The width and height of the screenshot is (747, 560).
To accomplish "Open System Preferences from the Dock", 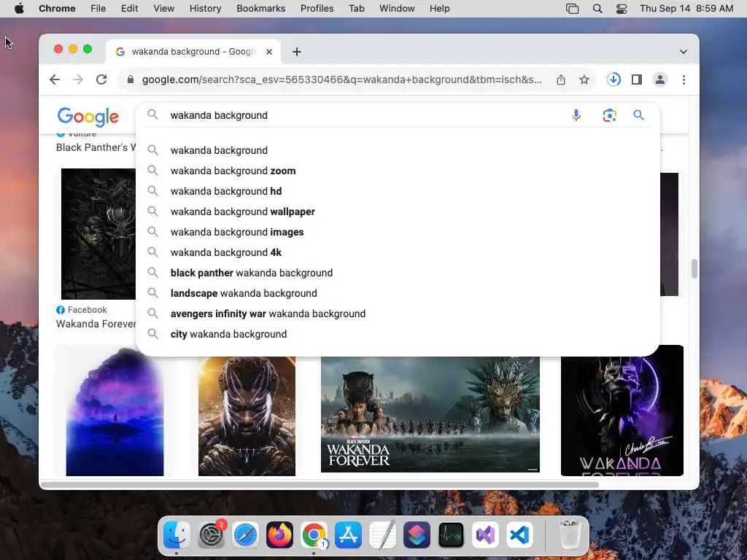I will point(211,534).
